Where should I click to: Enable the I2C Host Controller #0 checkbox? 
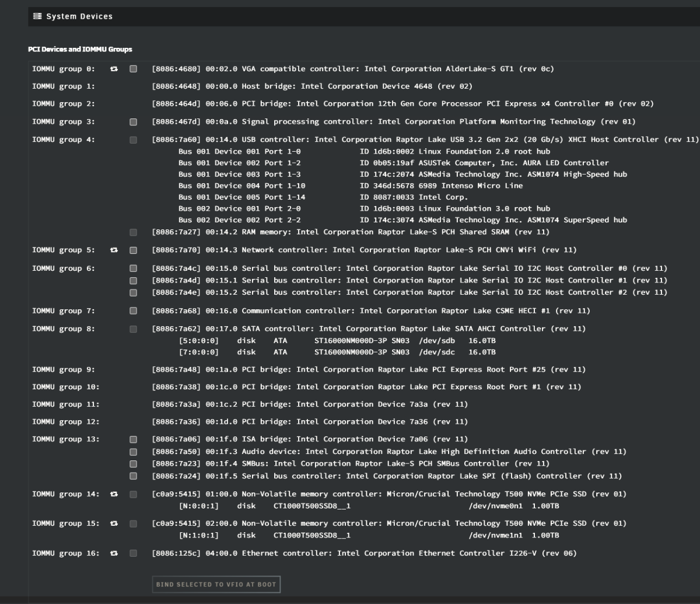[133, 268]
